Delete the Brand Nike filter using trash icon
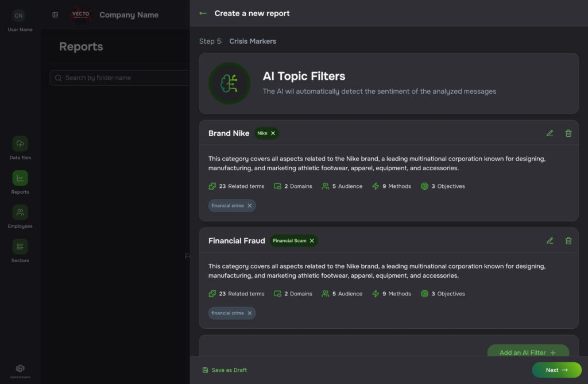The height and width of the screenshot is (384, 588). click(x=568, y=133)
